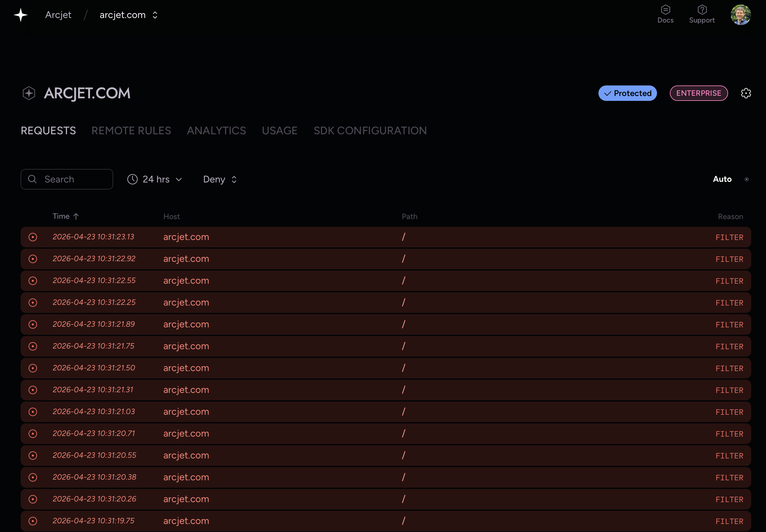766x532 pixels.
Task: Click the ENTERPRISE plan badge
Action: (698, 93)
